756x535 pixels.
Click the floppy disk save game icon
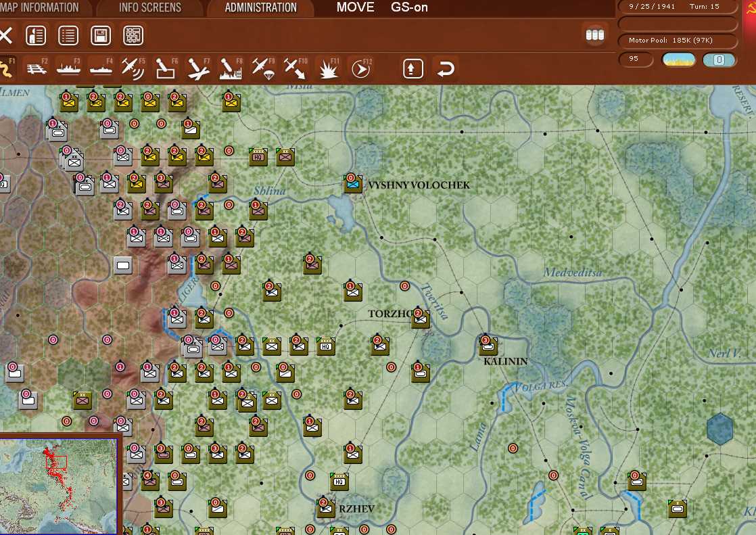coord(101,36)
